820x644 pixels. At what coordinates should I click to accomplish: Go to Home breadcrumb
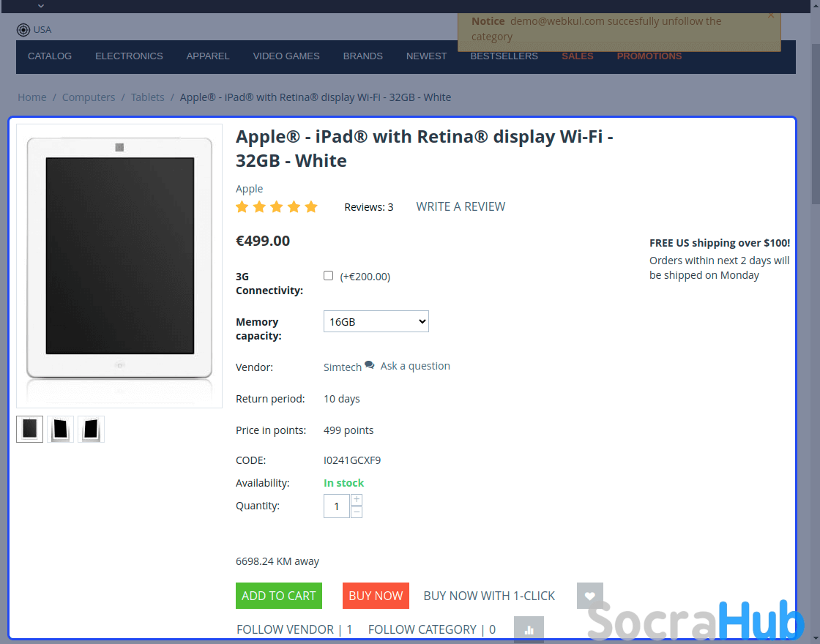(x=32, y=97)
